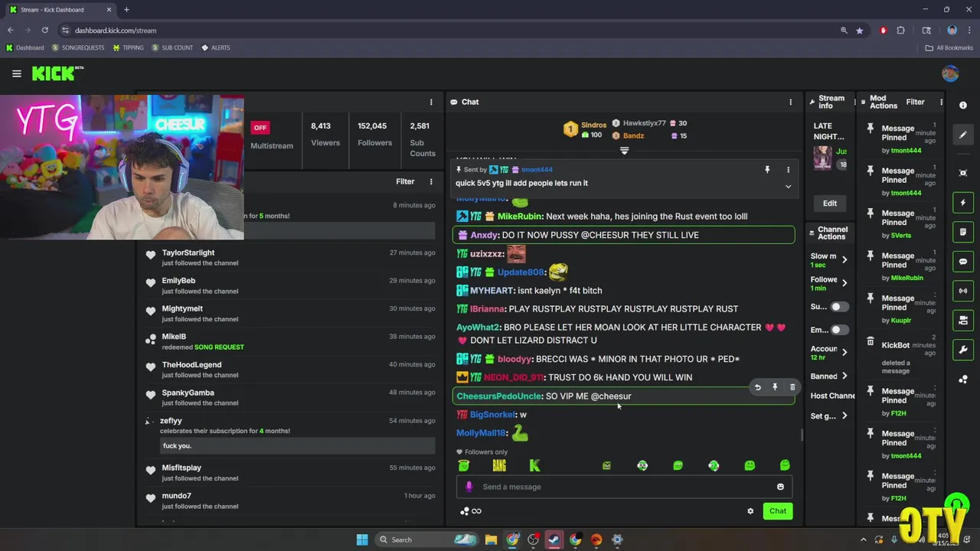This screenshot has width=980, height=551.
Task: Click the fullscreen frame icon in sidebar
Action: pos(963,173)
